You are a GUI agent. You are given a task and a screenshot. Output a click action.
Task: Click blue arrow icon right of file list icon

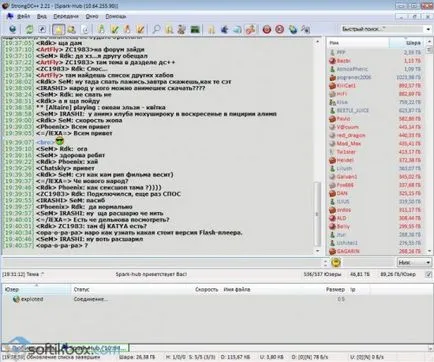(224, 29)
